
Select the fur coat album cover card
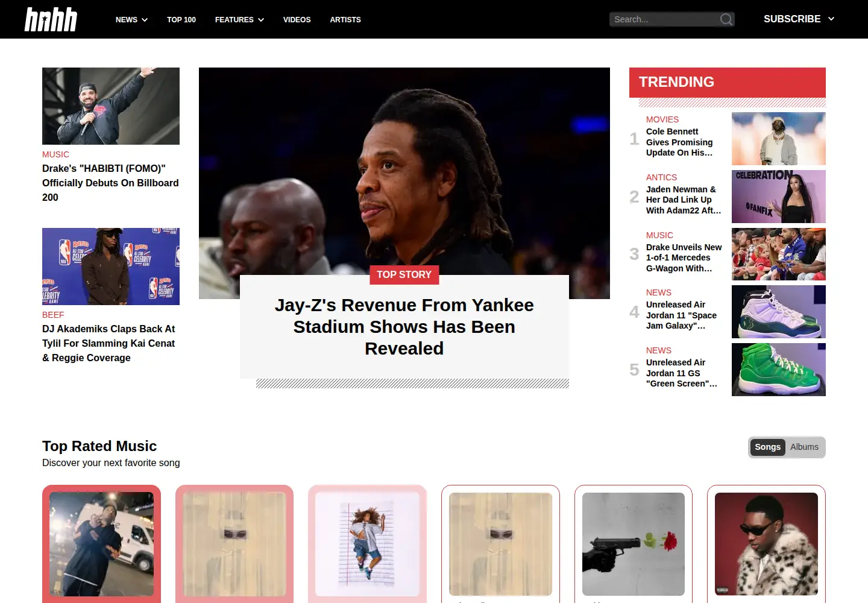[766, 544]
